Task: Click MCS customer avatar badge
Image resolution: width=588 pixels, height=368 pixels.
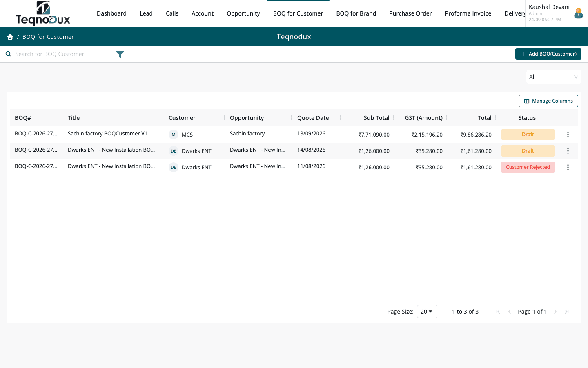Action: [x=174, y=135]
